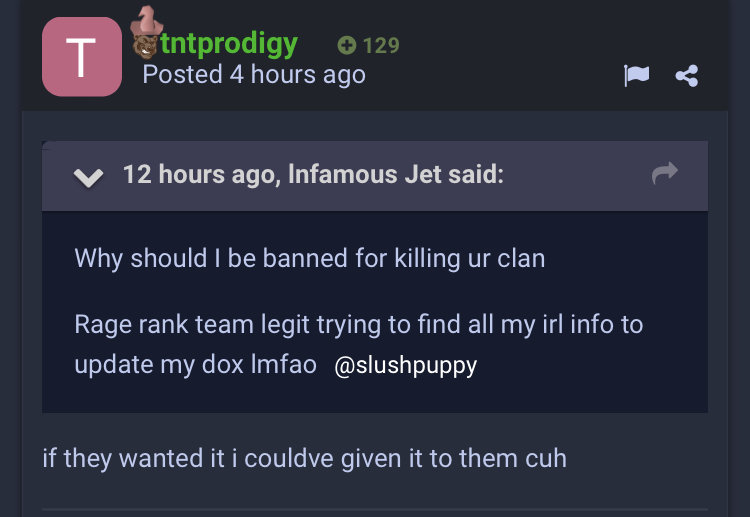The height and width of the screenshot is (517, 750).
Task: Click the tiger rank badge icon
Action: 144,46
